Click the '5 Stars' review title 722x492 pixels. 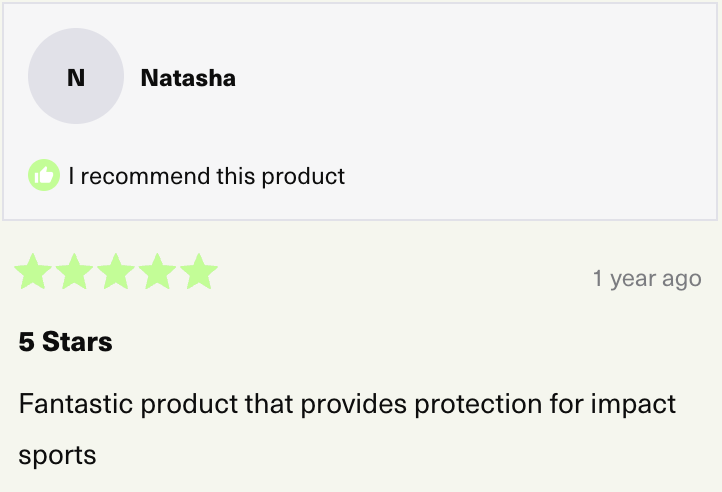pos(65,342)
